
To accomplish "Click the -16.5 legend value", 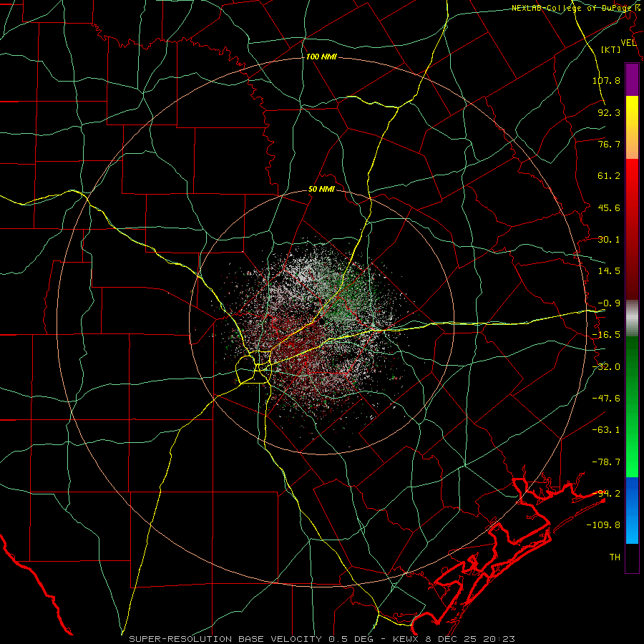I will (x=606, y=335).
